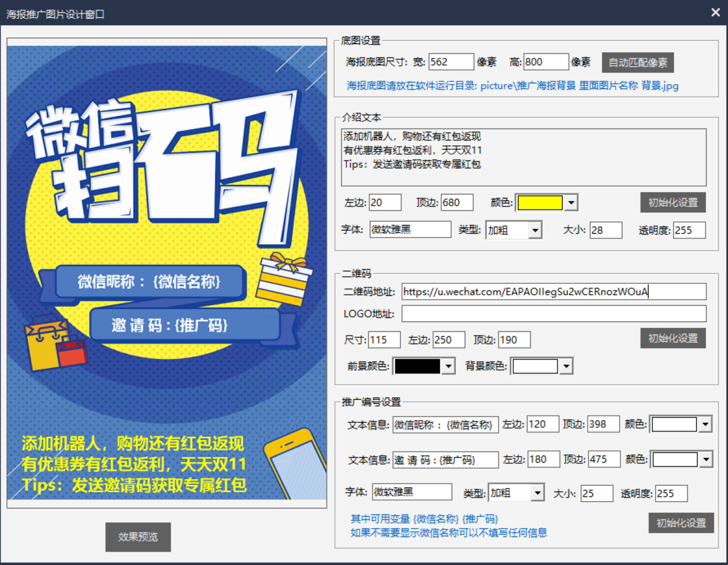Edit invite code left margin 180

point(543,460)
